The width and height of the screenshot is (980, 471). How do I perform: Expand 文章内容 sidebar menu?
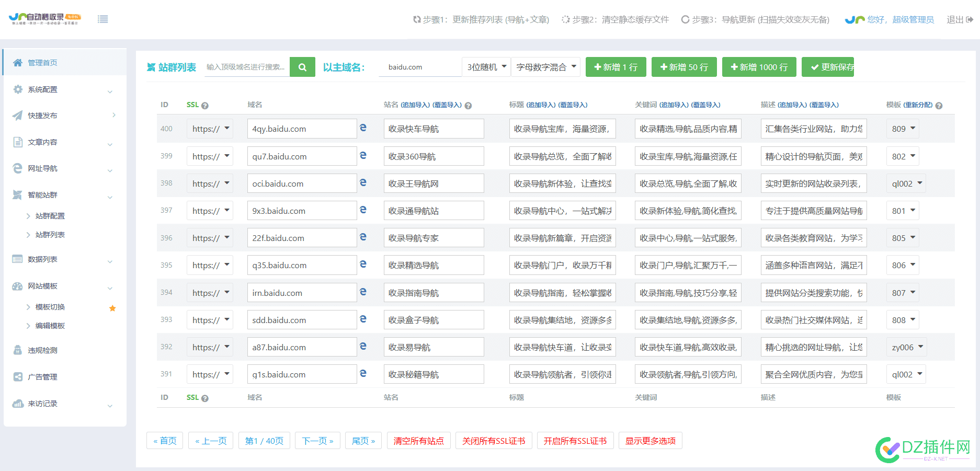click(x=65, y=142)
